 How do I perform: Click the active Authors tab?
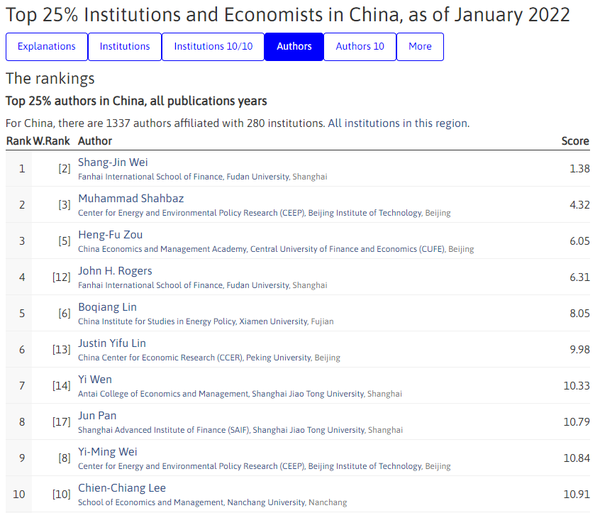tap(294, 46)
